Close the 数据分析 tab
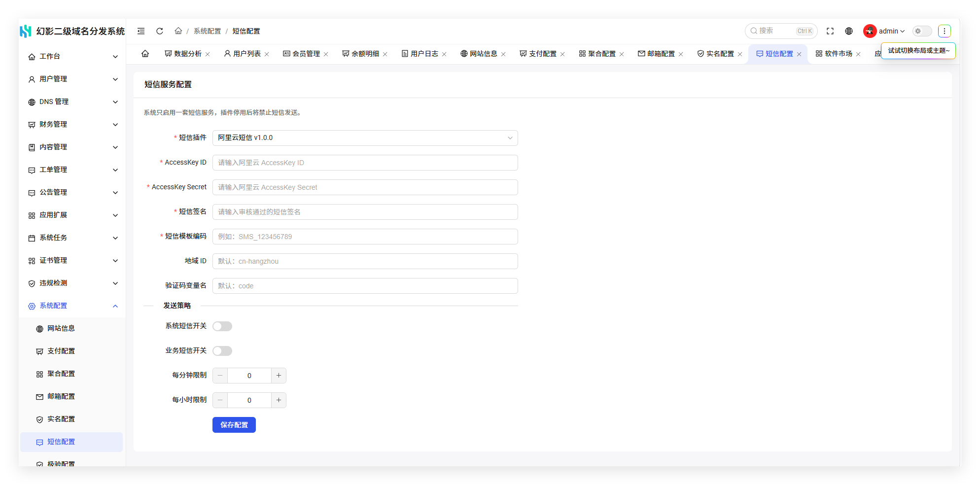This screenshot has width=980, height=485. (x=208, y=54)
